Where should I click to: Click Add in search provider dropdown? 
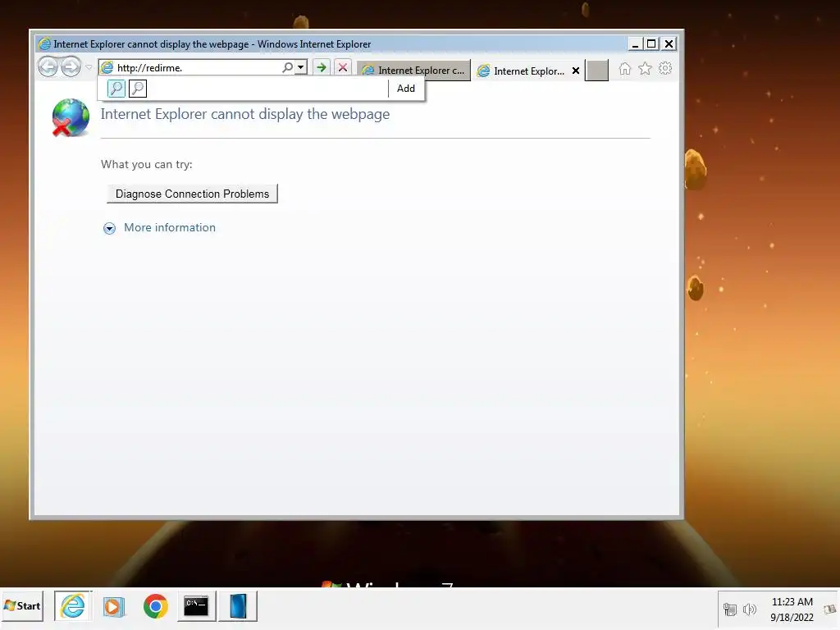(x=405, y=89)
